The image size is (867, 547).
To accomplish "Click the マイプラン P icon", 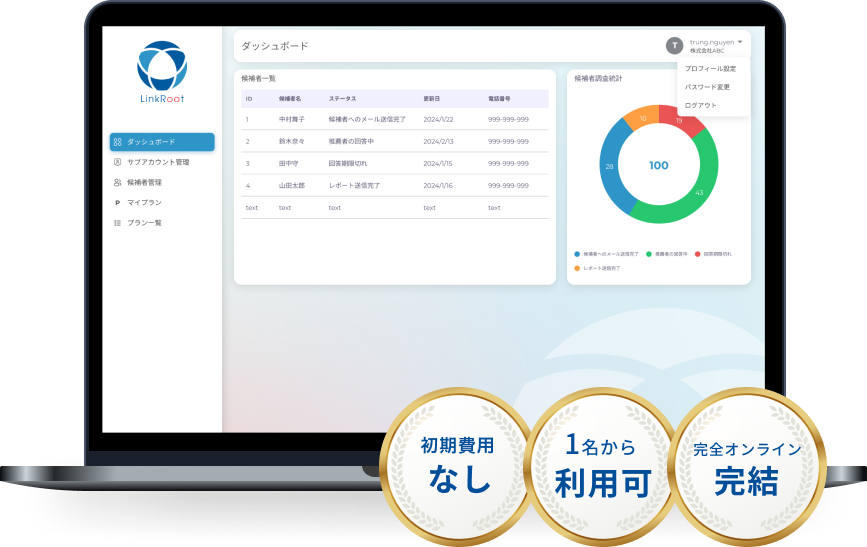I will click(x=118, y=203).
